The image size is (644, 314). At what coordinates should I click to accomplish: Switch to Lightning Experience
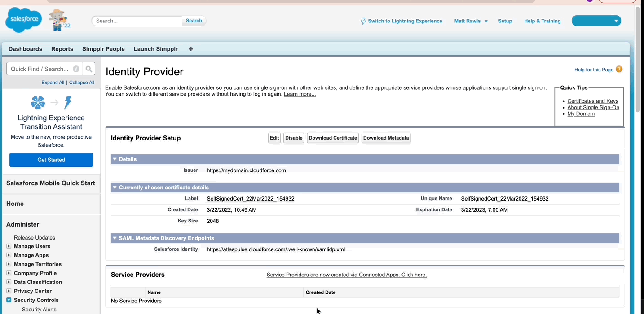[405, 21]
